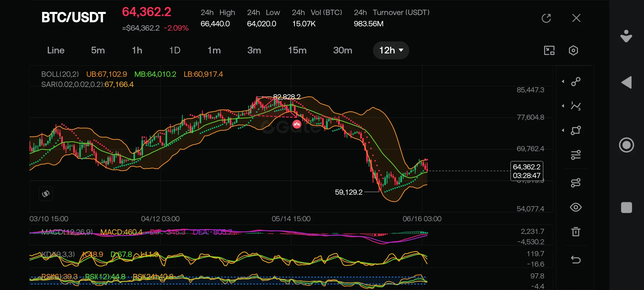
Task: Open the drawing parameters sliders icon
Action: coord(576,155)
